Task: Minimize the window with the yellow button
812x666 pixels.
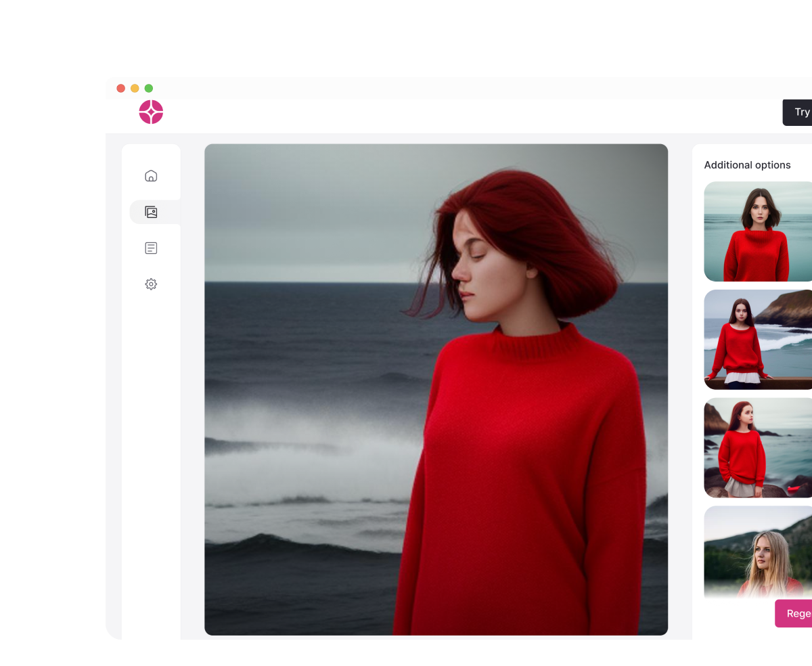Action: [x=135, y=89]
